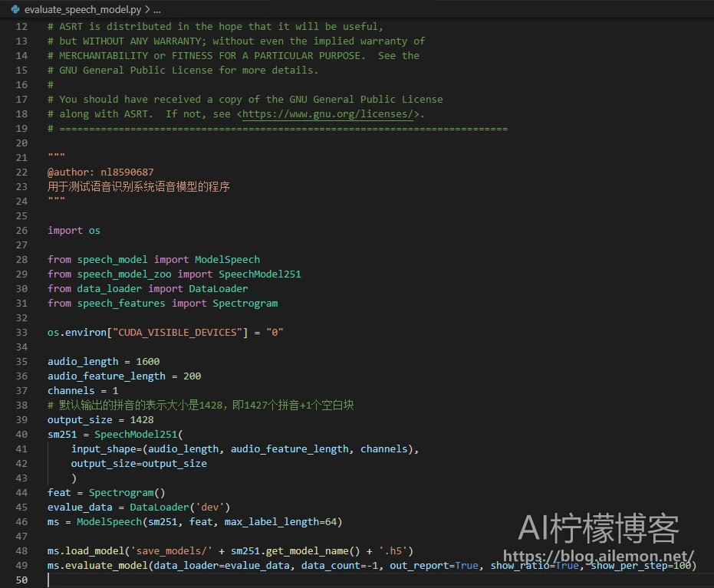Click the '====' separator comment on line 19
This screenshot has height=588, width=714.
click(x=278, y=129)
